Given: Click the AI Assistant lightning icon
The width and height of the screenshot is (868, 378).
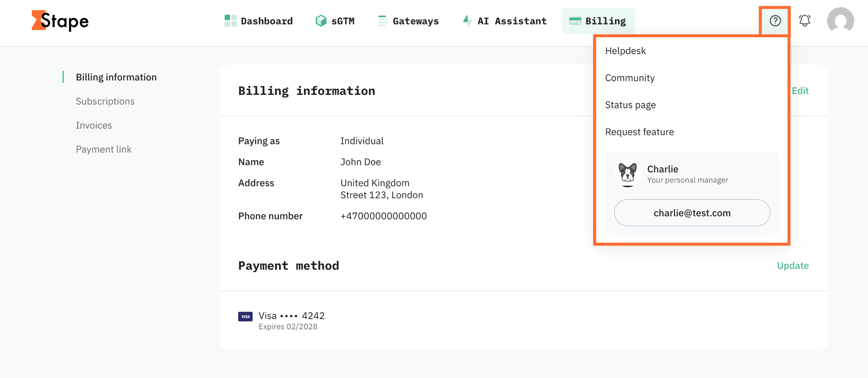Looking at the screenshot, I should click(x=467, y=21).
